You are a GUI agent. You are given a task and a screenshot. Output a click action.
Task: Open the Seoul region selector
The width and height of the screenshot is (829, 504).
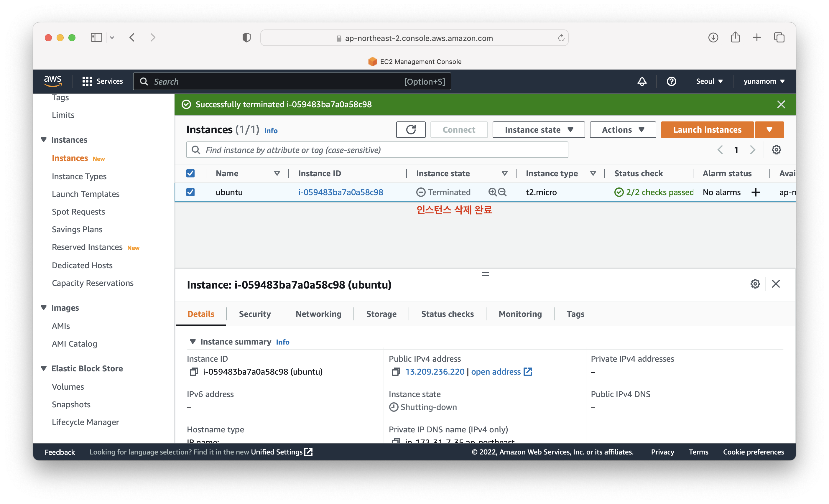[709, 81]
